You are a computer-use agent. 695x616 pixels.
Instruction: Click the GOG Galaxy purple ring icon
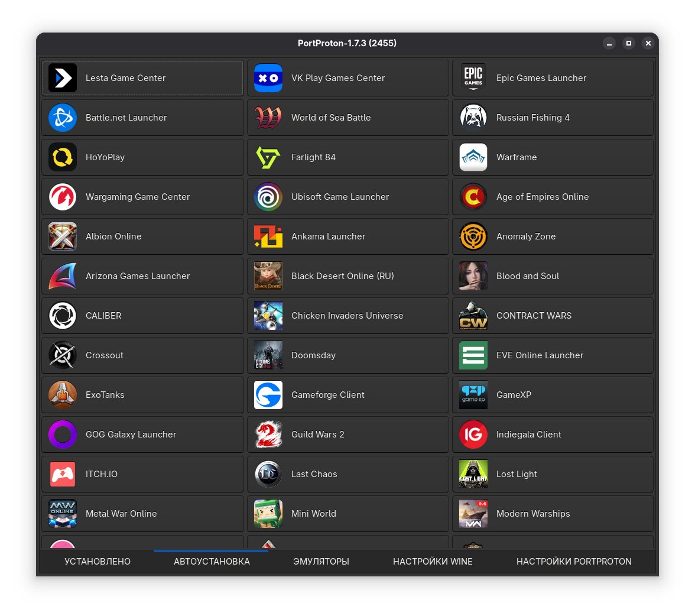(x=63, y=435)
